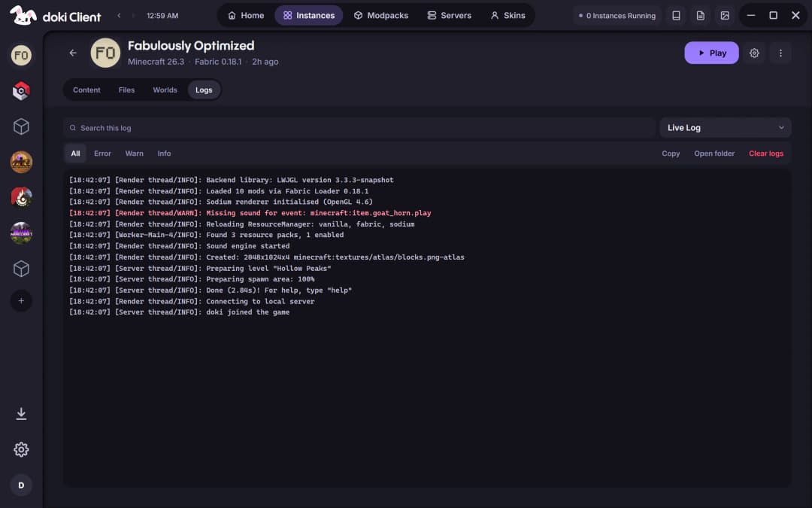Viewport: 812px width, 508px height.
Task: Open instance settings gear next to Play
Action: pyautogui.click(x=754, y=53)
